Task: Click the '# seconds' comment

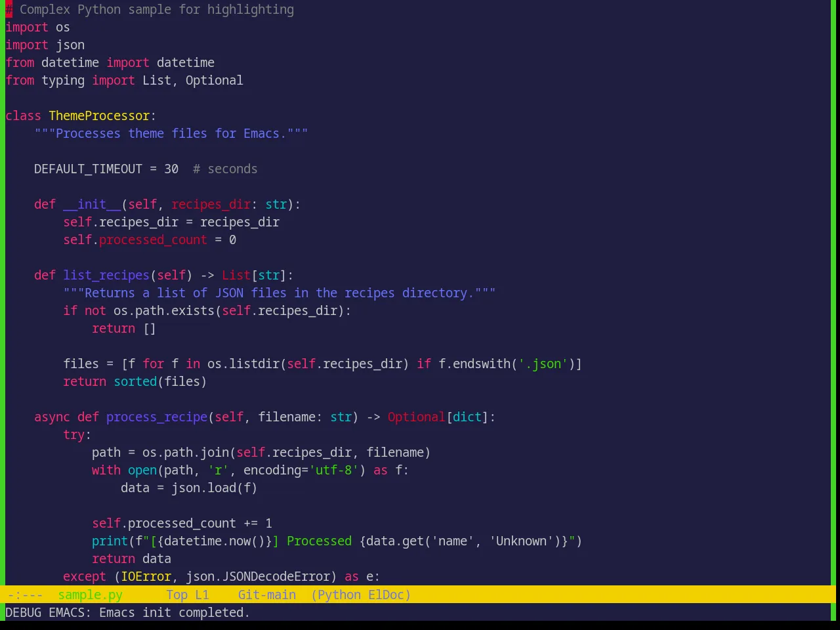Action: click(225, 169)
